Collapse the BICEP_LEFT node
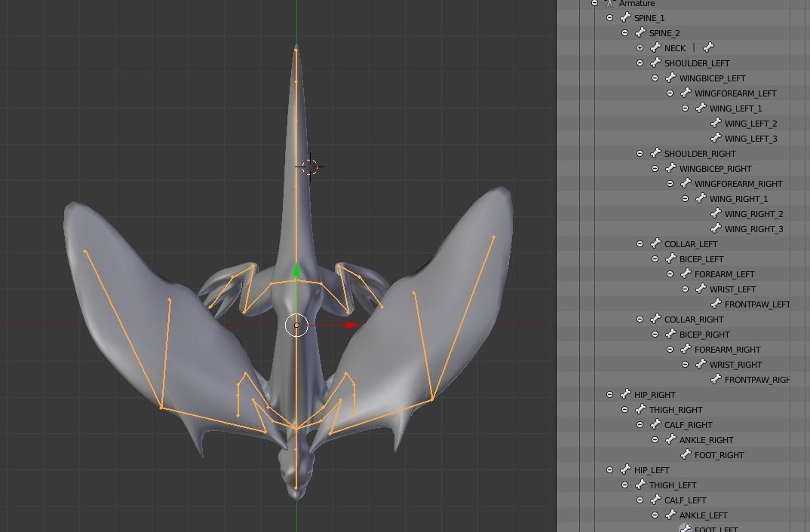 click(x=655, y=259)
